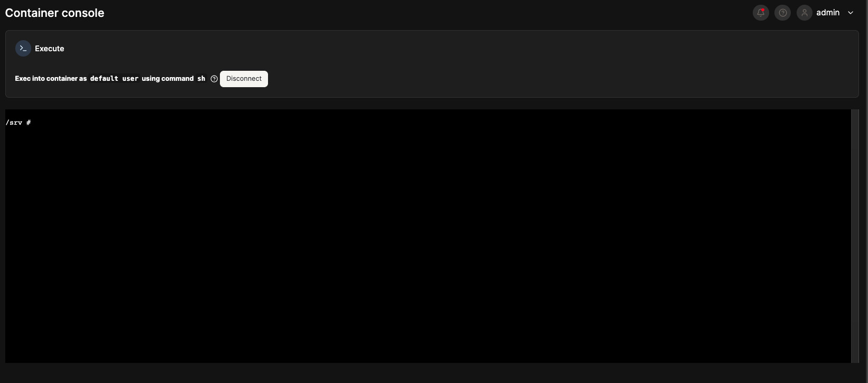Disconnect from the container console

[x=244, y=79]
